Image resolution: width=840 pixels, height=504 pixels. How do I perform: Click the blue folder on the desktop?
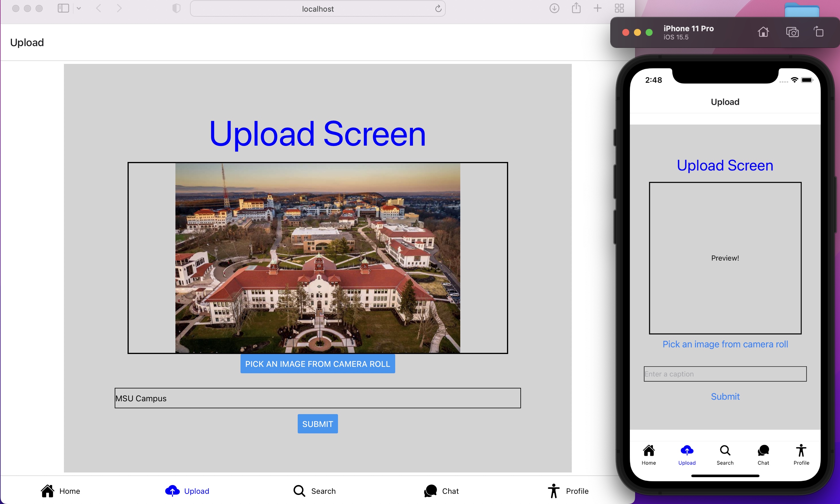pos(801,10)
